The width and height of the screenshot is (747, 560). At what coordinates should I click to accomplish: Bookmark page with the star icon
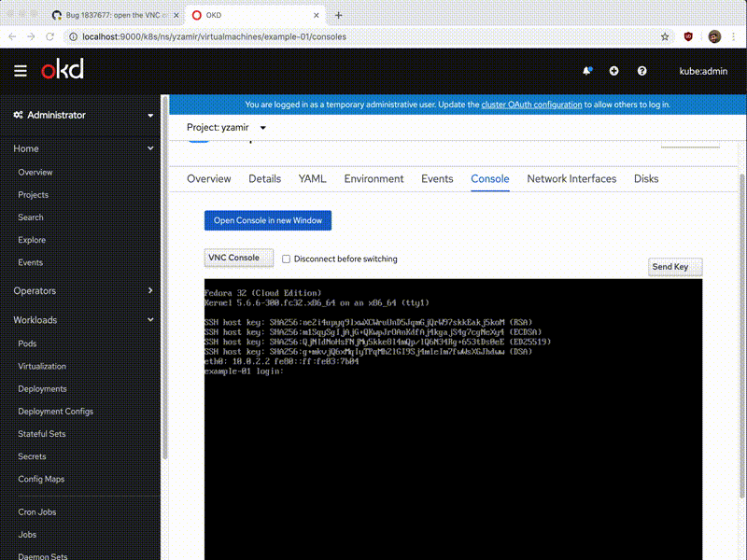pos(665,36)
